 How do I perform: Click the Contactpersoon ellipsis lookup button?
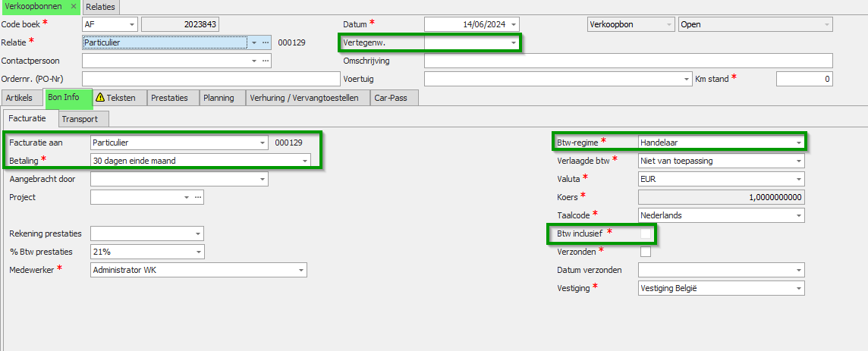(x=265, y=61)
